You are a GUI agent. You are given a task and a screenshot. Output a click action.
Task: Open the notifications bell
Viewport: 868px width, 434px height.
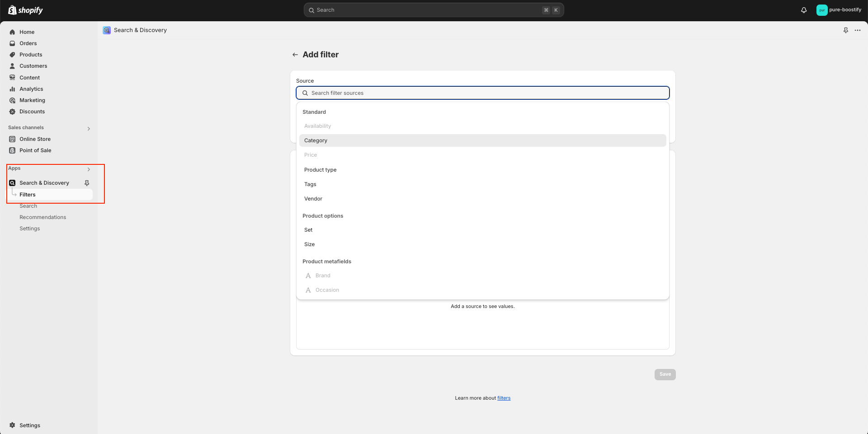pos(804,10)
